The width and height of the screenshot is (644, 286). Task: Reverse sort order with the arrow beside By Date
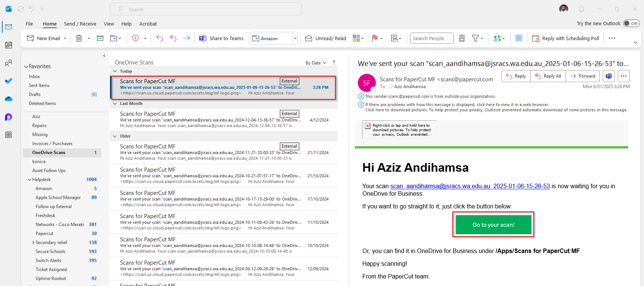click(334, 63)
